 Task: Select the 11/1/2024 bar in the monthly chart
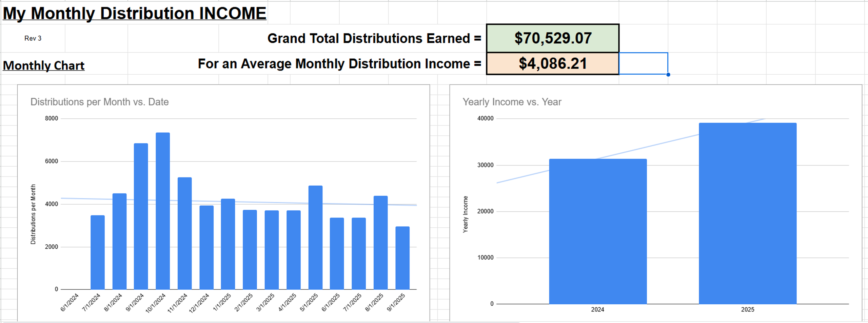tap(185, 233)
